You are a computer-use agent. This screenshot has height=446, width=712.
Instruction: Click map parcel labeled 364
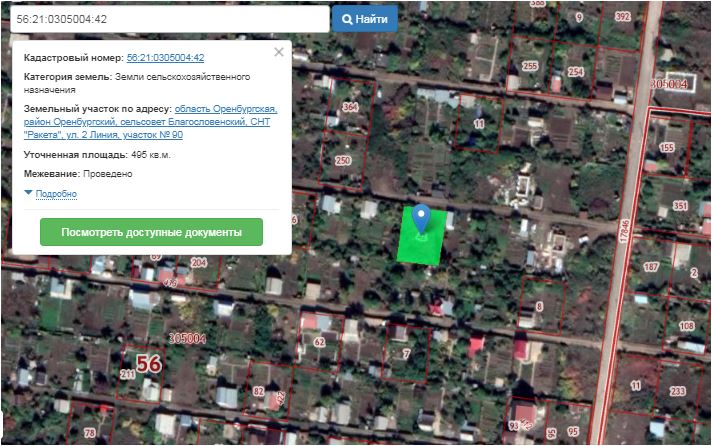coord(350,107)
